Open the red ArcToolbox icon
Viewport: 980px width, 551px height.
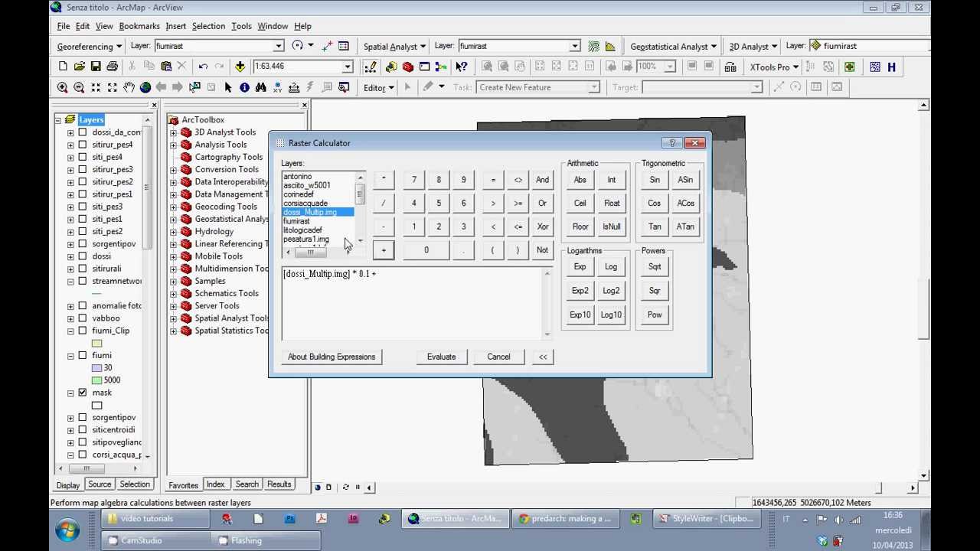(x=408, y=67)
